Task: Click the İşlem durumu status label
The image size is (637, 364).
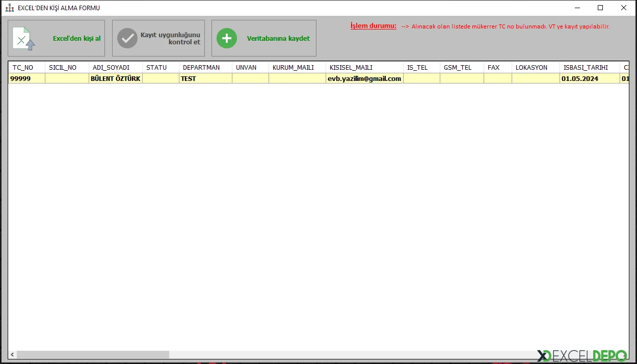Action: (x=373, y=25)
